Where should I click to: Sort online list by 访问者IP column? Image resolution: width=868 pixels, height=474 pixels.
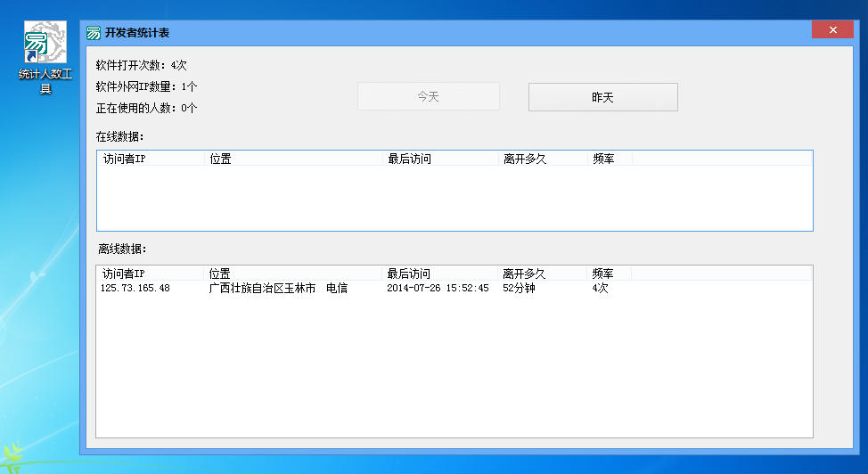tap(151, 159)
